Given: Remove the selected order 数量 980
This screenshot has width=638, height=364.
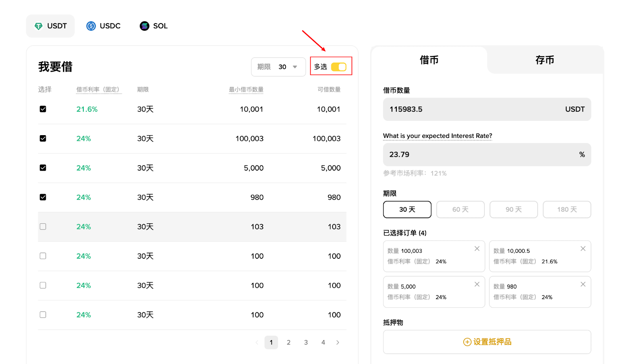Looking at the screenshot, I should tap(583, 284).
